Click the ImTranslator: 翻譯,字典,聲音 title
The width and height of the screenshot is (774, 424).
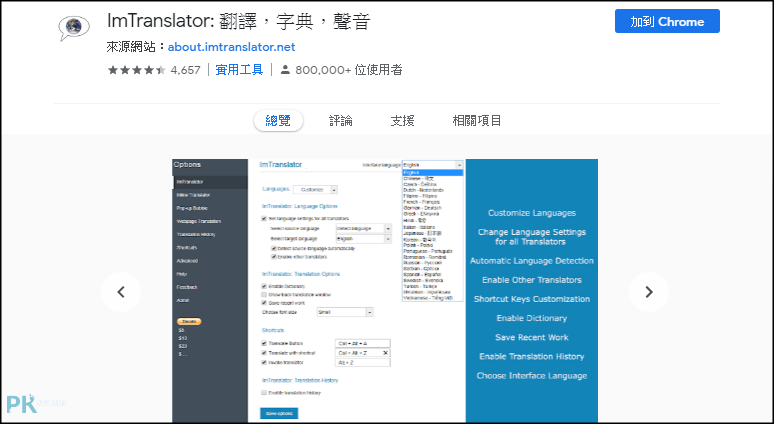(x=238, y=21)
